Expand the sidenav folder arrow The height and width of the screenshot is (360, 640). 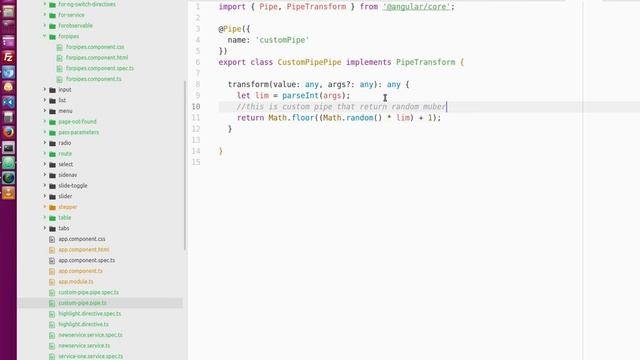coord(44,175)
